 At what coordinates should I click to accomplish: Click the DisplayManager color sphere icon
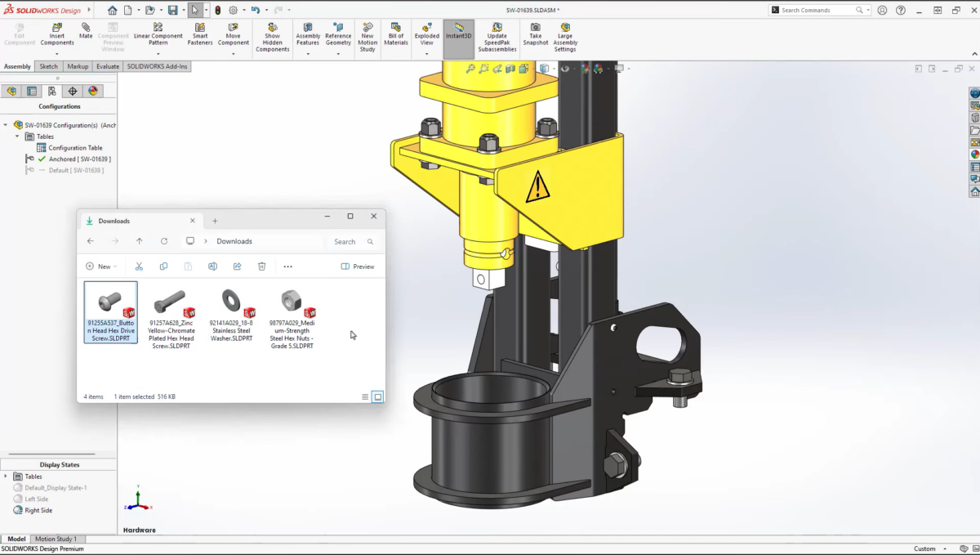tap(93, 92)
